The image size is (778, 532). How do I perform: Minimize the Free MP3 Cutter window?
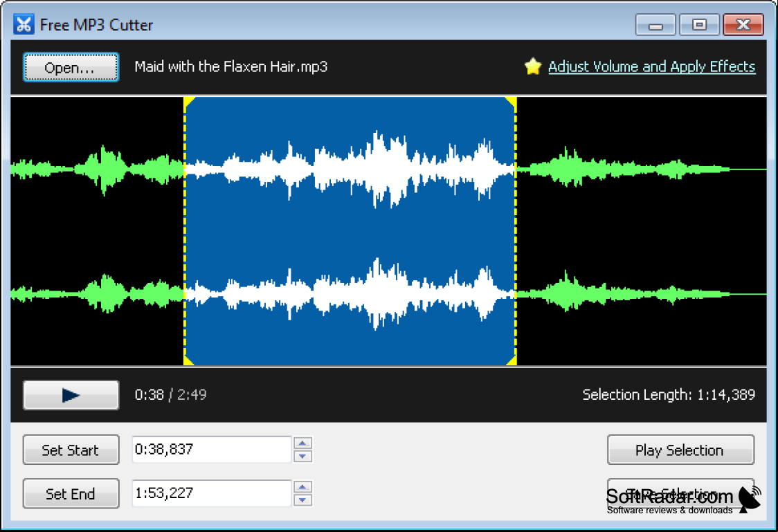(x=655, y=25)
